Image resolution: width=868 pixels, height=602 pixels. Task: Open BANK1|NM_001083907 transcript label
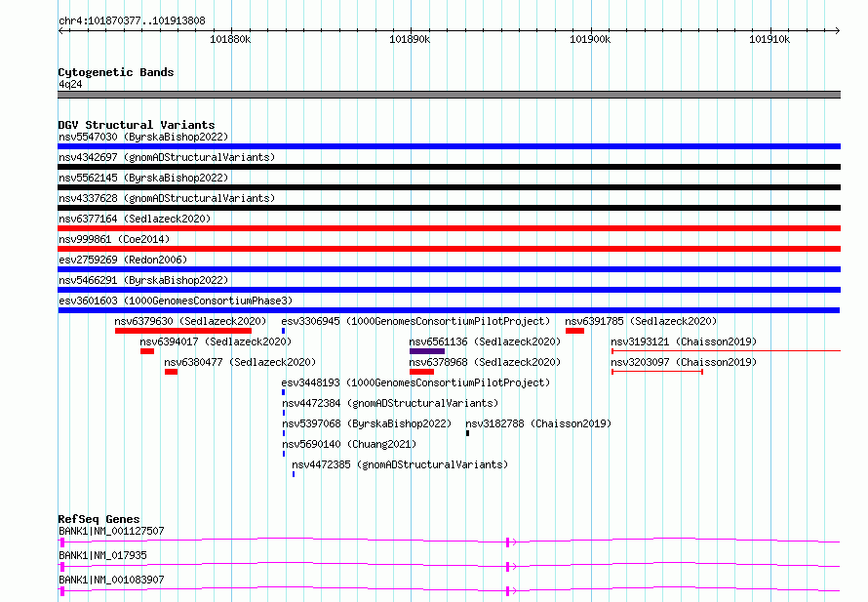tap(111, 580)
